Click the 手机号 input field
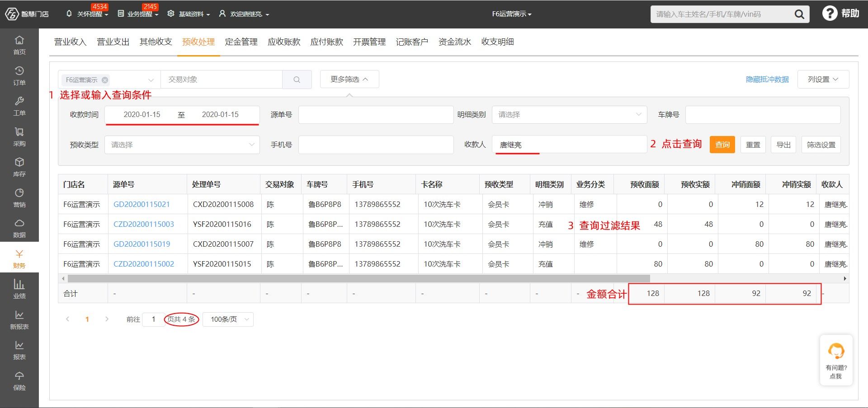This screenshot has height=408, width=868. pyautogui.click(x=376, y=145)
